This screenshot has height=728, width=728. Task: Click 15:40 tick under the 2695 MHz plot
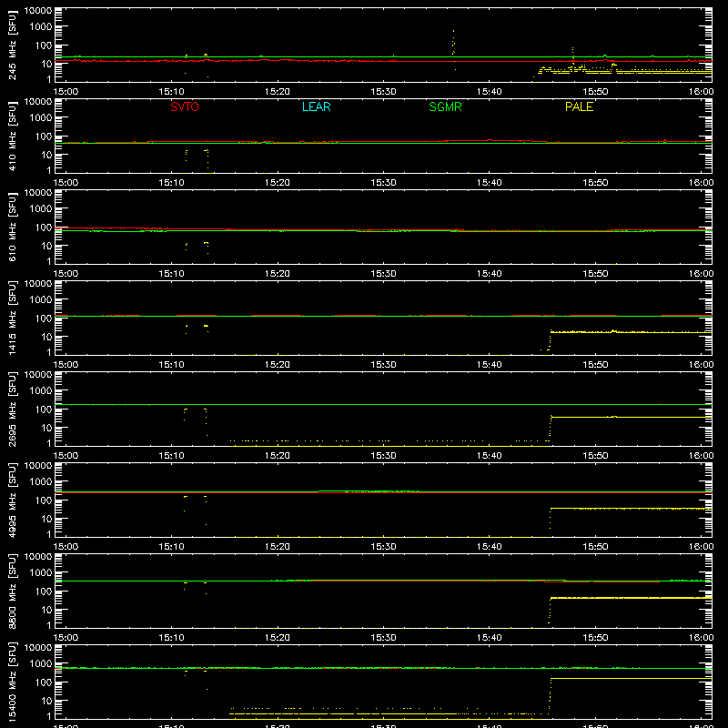(490, 456)
